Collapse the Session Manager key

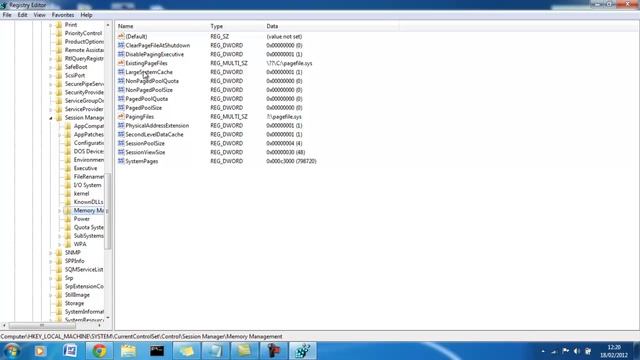(x=51, y=118)
